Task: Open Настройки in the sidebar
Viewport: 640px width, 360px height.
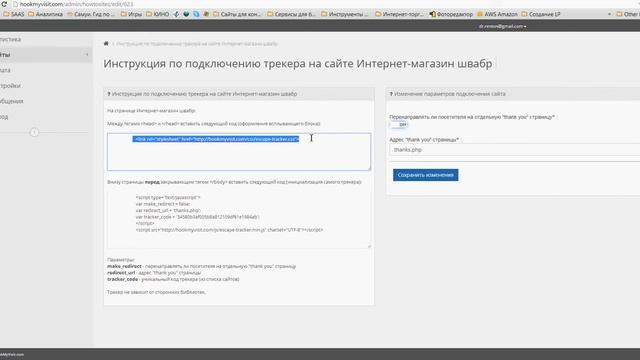Action: 11,86
